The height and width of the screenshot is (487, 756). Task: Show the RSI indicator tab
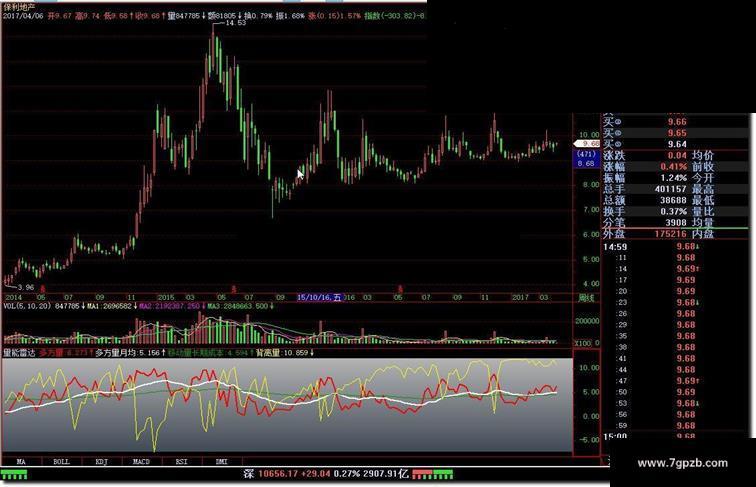(181, 461)
